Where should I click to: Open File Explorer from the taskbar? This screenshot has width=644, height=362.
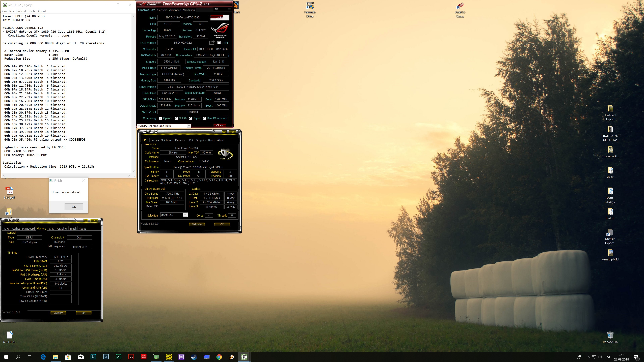click(56, 357)
